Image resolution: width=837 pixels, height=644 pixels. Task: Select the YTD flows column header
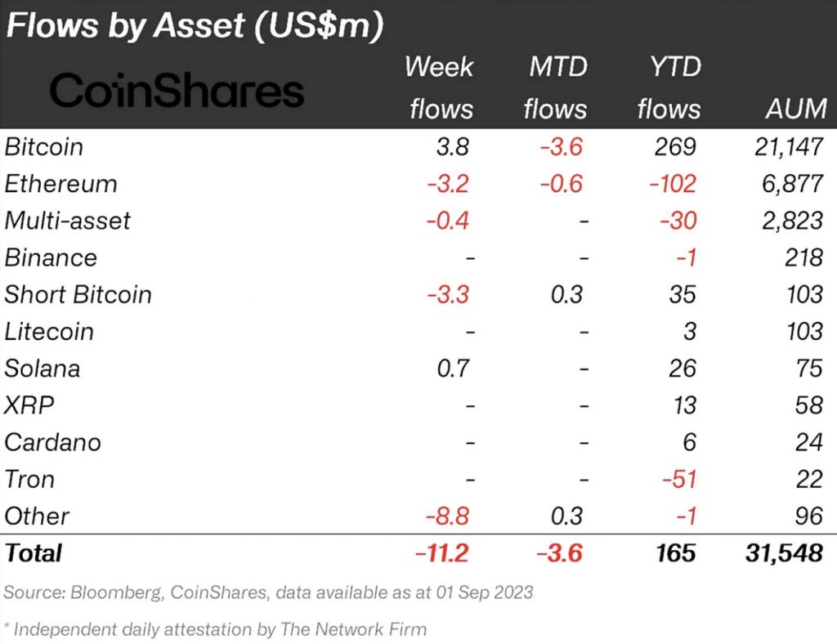click(669, 88)
